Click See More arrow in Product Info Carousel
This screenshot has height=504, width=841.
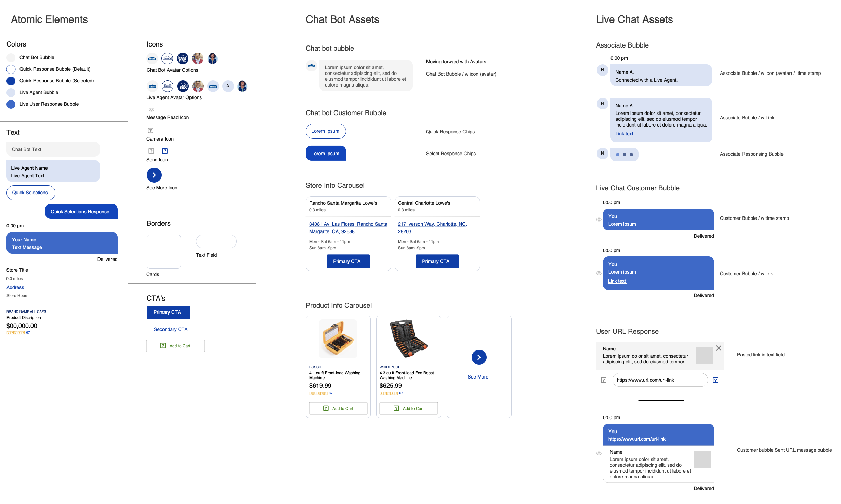coord(479,357)
